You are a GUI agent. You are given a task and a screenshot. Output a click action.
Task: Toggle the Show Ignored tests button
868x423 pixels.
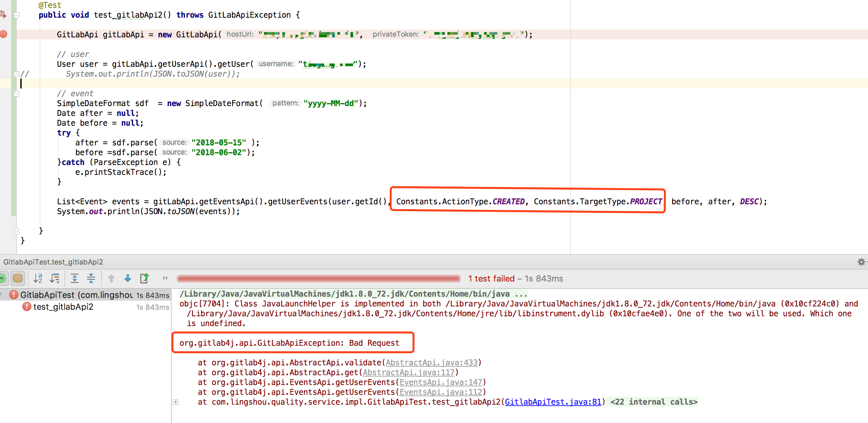(17, 278)
